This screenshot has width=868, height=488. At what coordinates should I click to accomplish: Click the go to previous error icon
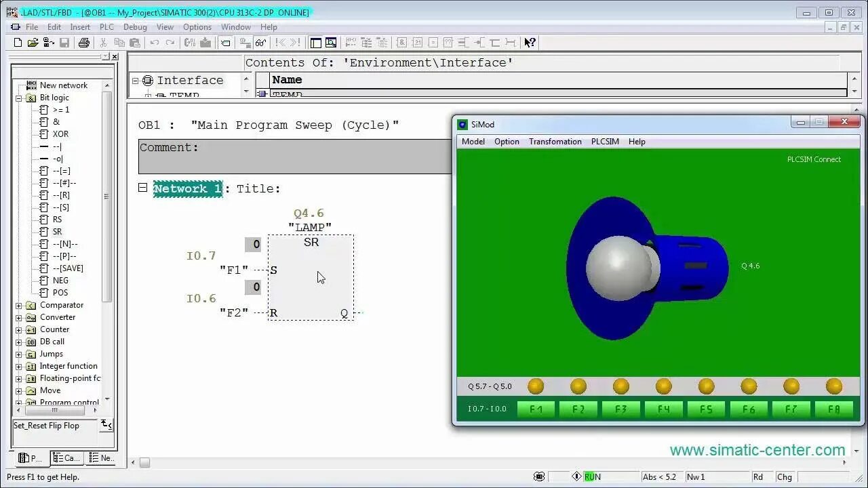(x=280, y=43)
